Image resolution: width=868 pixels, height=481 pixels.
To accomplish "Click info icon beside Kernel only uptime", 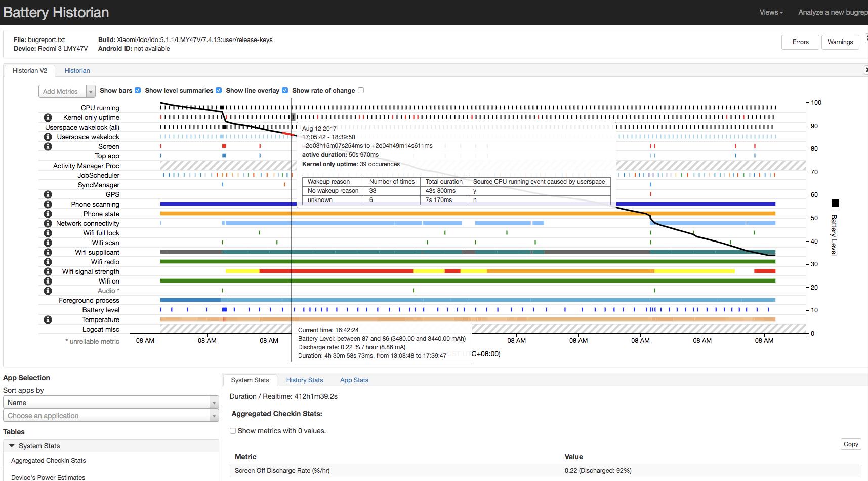I will click(x=48, y=117).
